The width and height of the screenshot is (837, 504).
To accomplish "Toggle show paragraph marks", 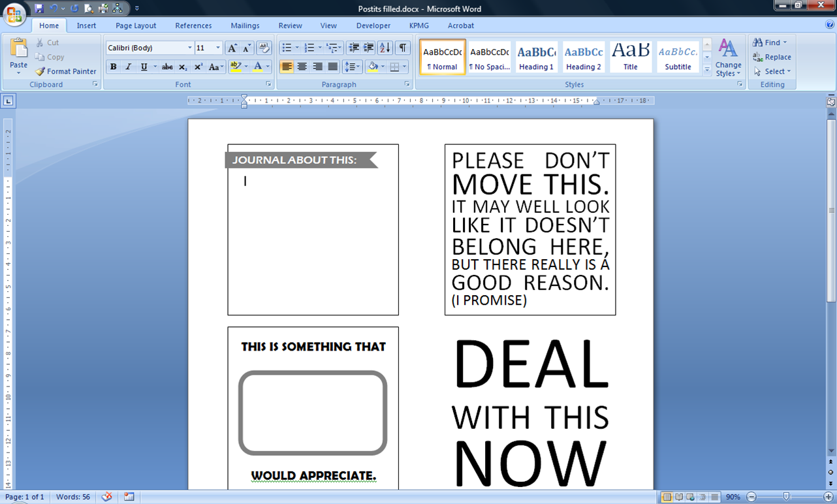I will pyautogui.click(x=403, y=48).
